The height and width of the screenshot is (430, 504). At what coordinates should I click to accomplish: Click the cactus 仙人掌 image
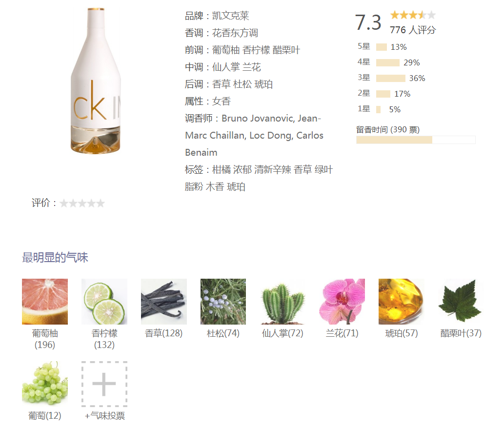click(x=282, y=301)
